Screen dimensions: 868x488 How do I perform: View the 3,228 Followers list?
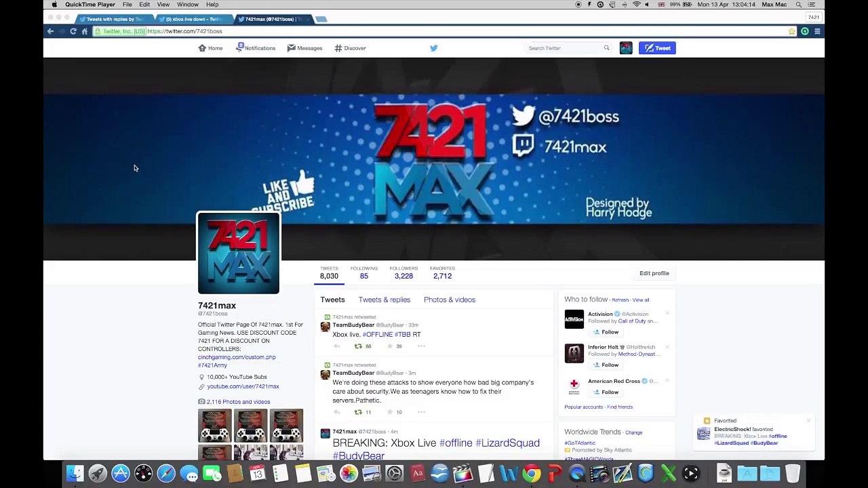[404, 272]
